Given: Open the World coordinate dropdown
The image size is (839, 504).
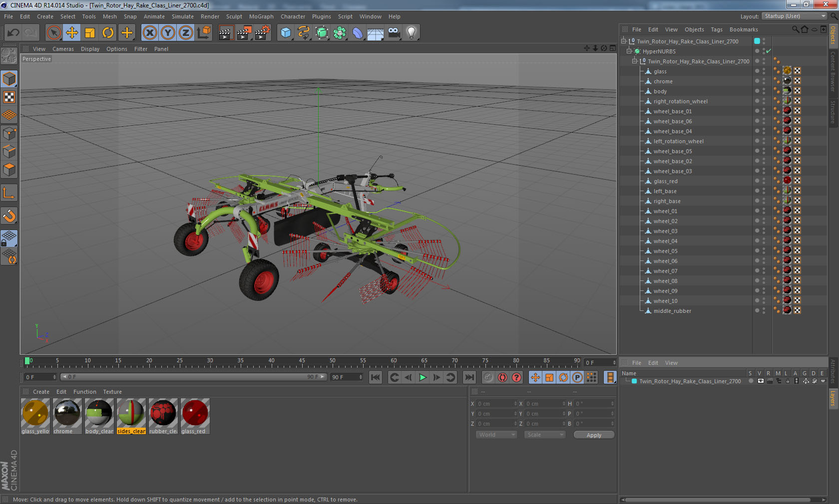Looking at the screenshot, I should click(496, 435).
